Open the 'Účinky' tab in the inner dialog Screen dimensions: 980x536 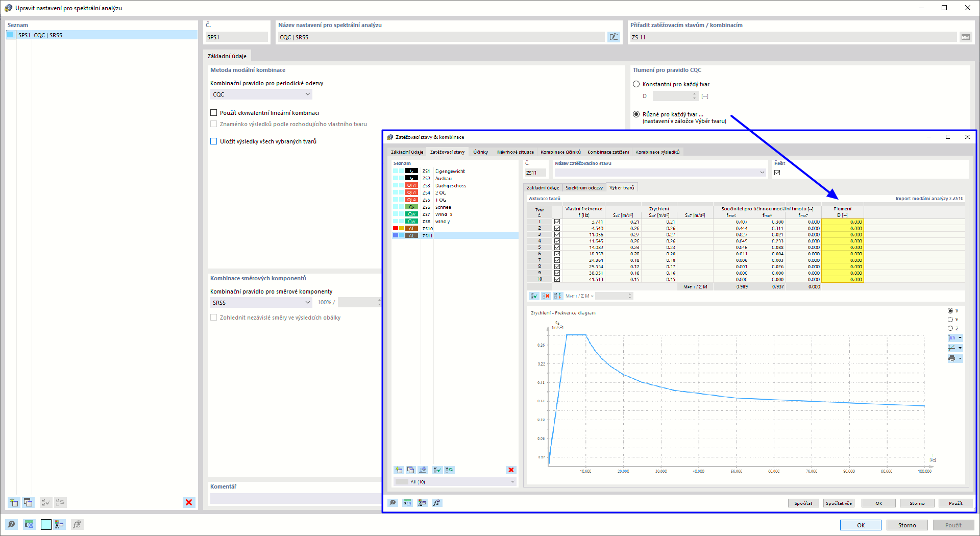click(x=480, y=152)
